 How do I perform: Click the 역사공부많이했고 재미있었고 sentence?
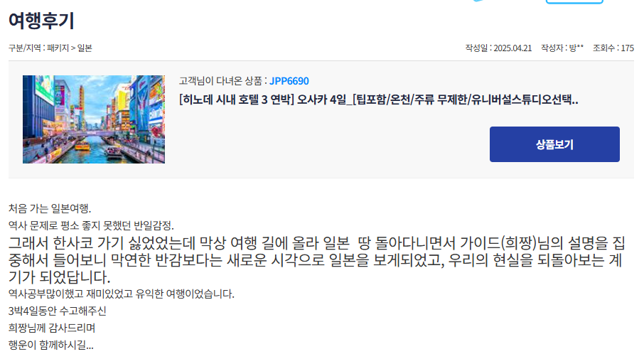coord(121,294)
